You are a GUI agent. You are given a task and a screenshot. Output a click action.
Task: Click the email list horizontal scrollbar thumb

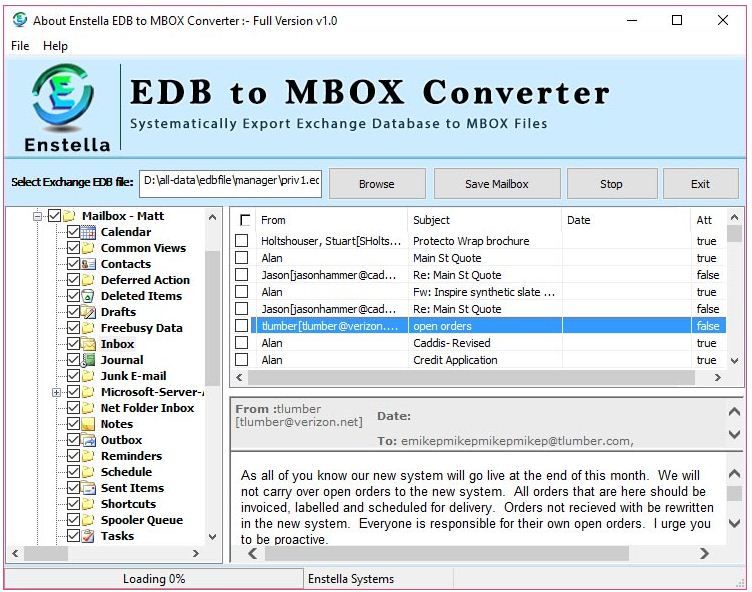(471, 378)
